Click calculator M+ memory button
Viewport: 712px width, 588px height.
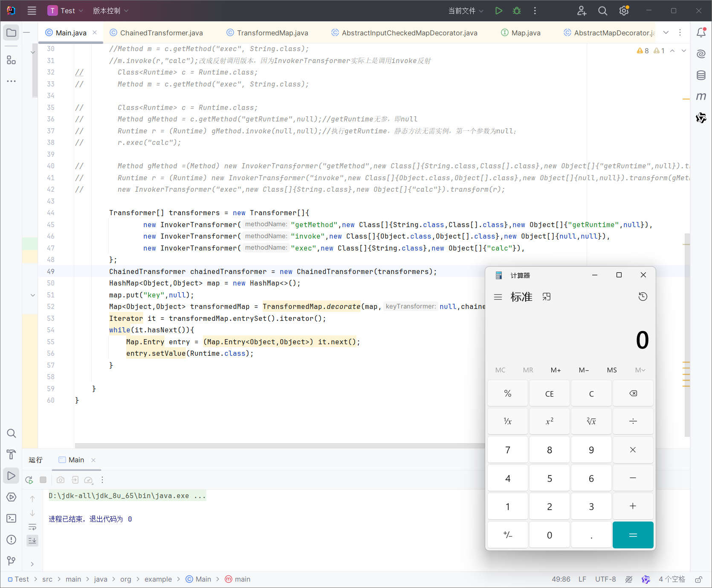556,370
